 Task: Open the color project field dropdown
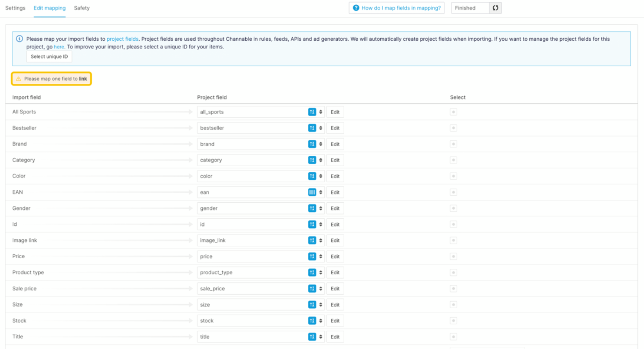pyautogui.click(x=261, y=176)
